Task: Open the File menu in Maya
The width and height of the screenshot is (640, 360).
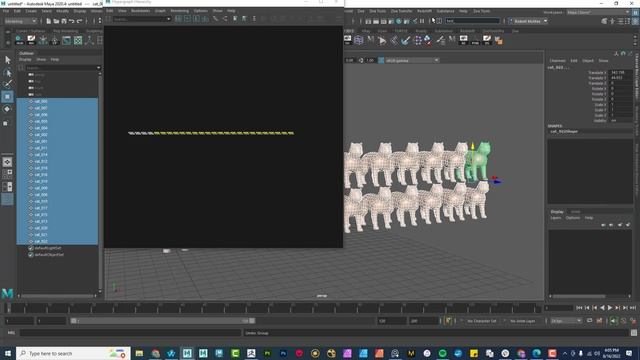Action: pos(6,11)
